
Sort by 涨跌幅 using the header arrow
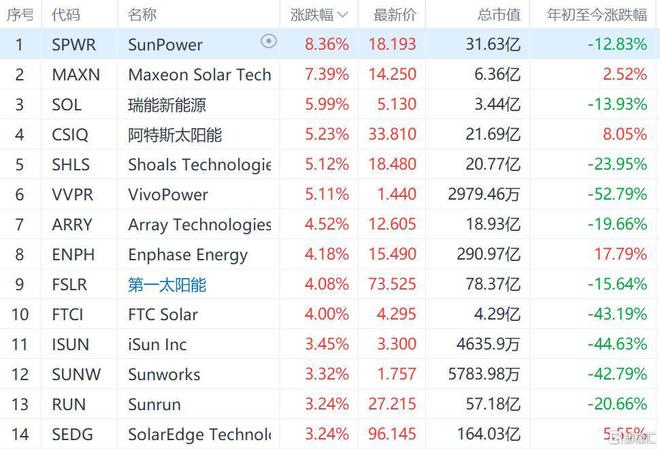pyautogui.click(x=343, y=16)
